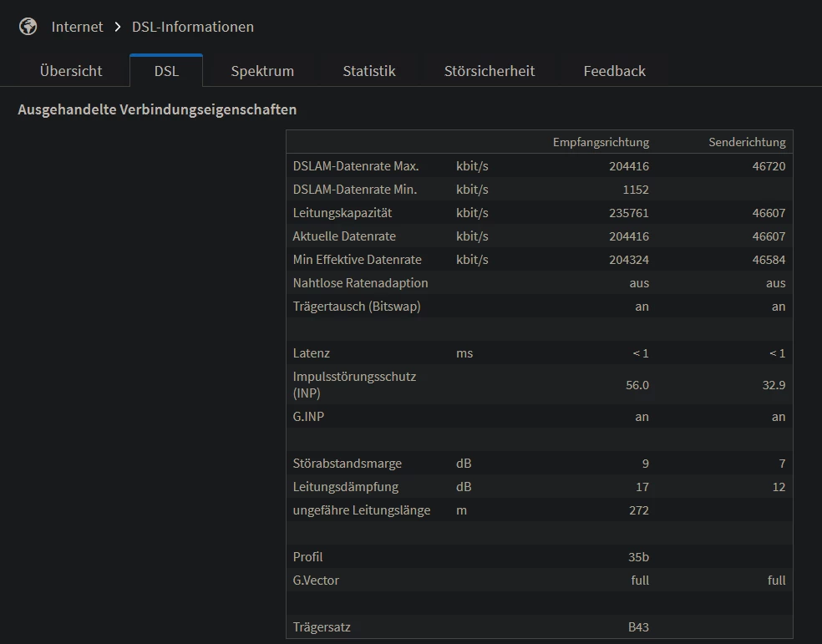Open the Feedback tab
822x644 pixels.
[x=614, y=71]
